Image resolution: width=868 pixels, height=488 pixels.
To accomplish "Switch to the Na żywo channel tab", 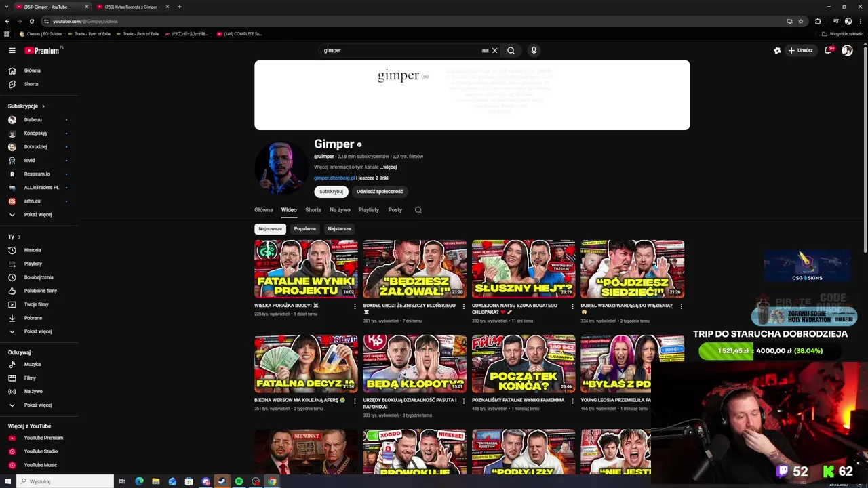I will point(340,210).
